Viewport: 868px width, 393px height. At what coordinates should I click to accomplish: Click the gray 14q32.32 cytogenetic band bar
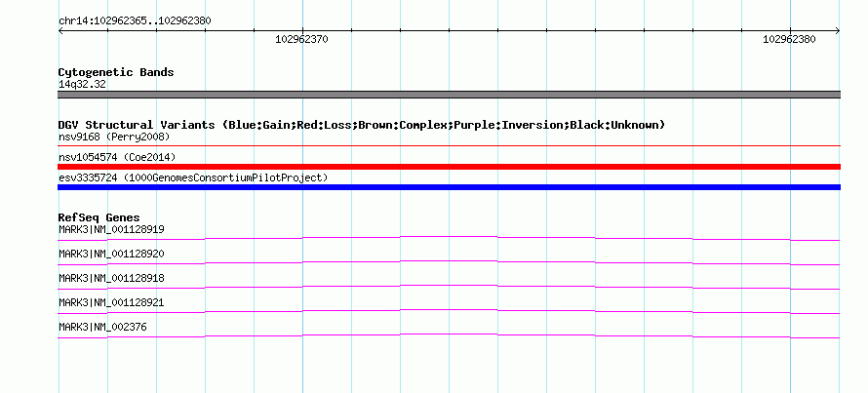(449, 95)
